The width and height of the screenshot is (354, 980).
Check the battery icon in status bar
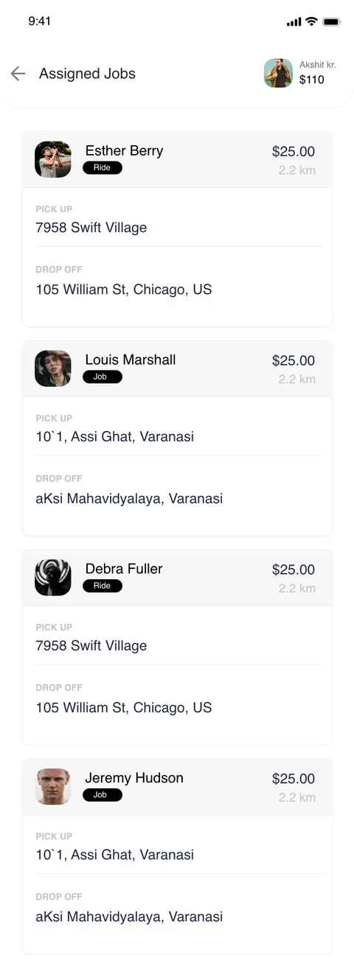(332, 21)
